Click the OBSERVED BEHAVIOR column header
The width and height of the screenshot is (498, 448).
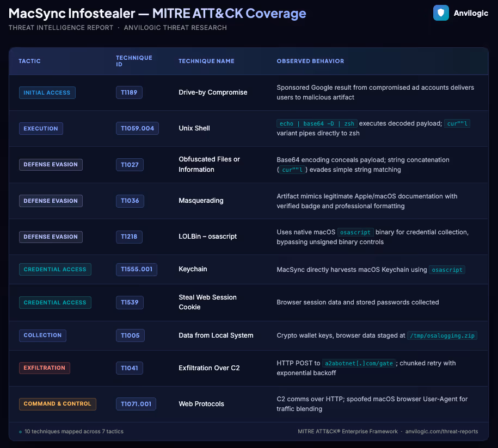(x=310, y=61)
